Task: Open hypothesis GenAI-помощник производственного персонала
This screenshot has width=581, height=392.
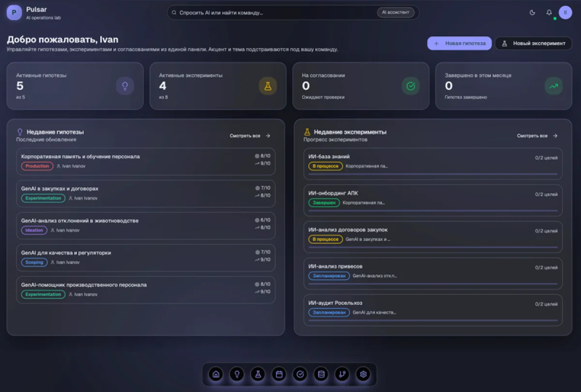Action: pyautogui.click(x=146, y=290)
